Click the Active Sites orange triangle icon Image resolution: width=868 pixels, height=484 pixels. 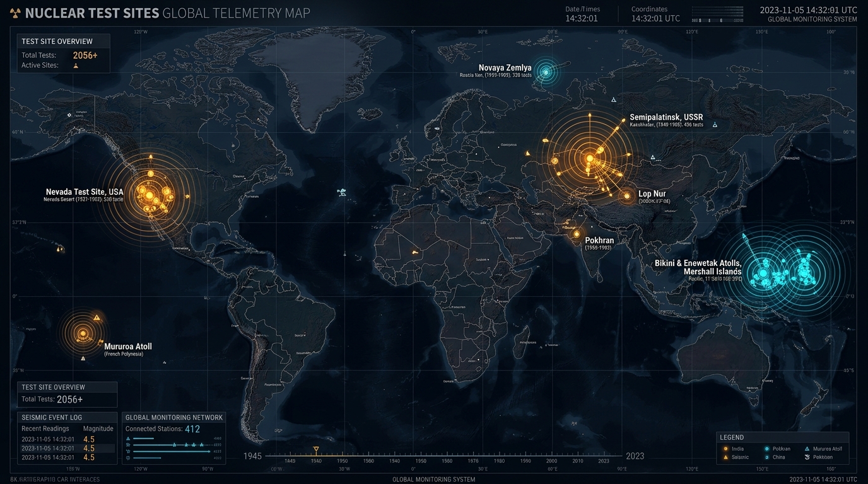click(x=76, y=66)
